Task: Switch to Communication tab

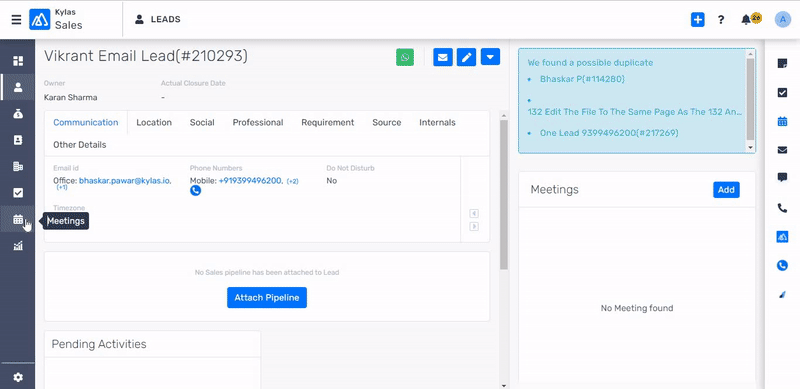Action: (x=86, y=123)
